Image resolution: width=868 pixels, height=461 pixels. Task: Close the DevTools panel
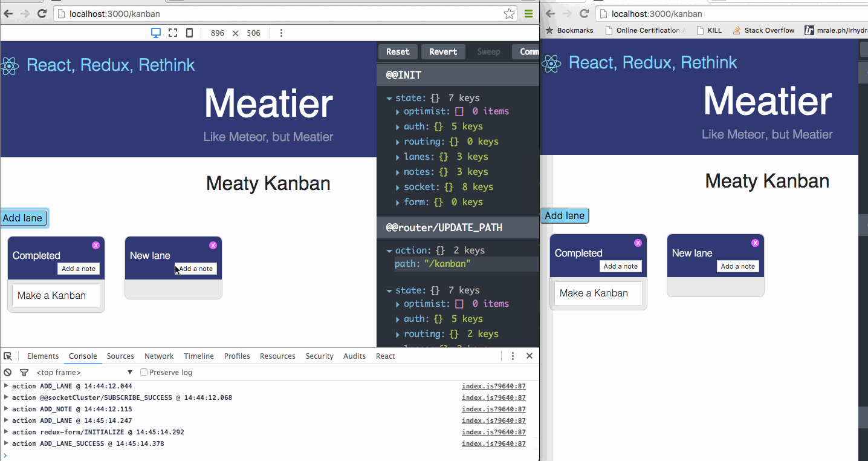coord(530,356)
